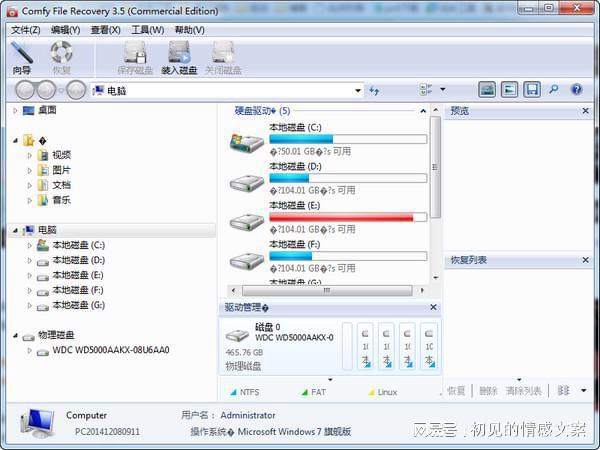Expand the 桌面 tree node

pos(15,111)
